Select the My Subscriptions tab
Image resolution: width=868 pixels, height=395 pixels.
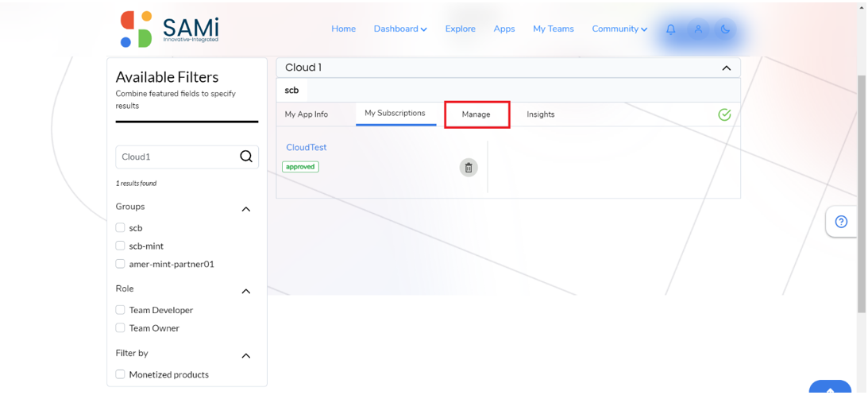pos(395,113)
